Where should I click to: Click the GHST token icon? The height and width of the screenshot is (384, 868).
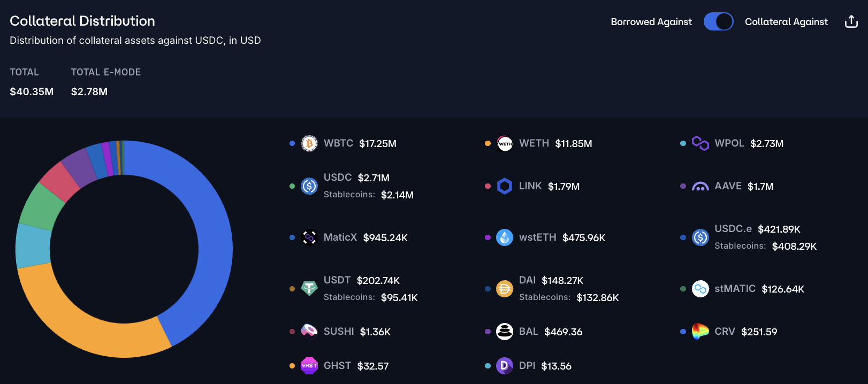[309, 366]
